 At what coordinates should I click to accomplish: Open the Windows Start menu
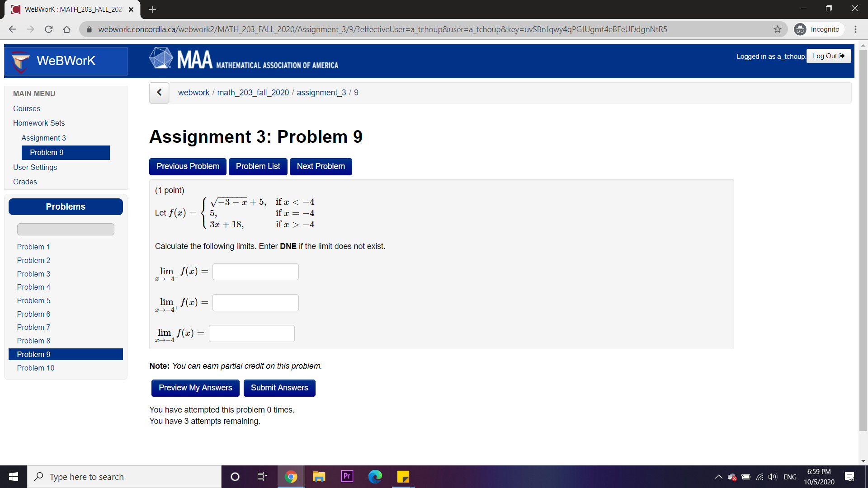14,477
